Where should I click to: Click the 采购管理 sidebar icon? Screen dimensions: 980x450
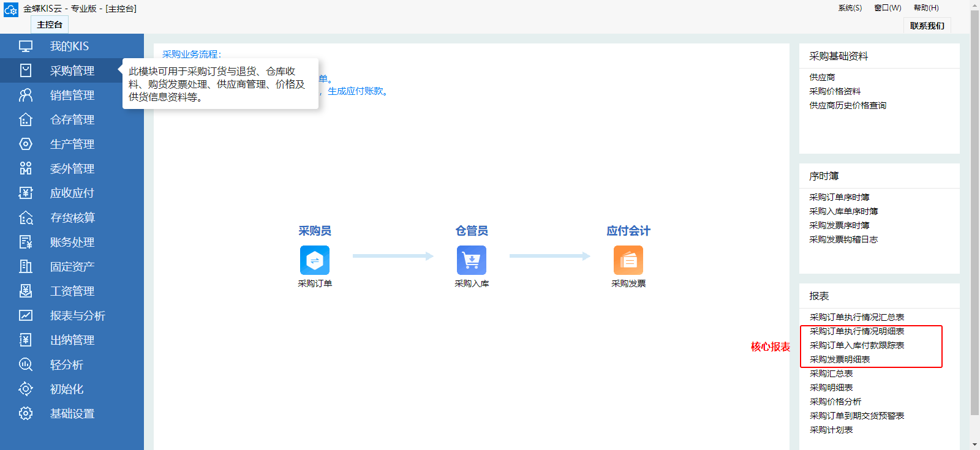point(26,70)
